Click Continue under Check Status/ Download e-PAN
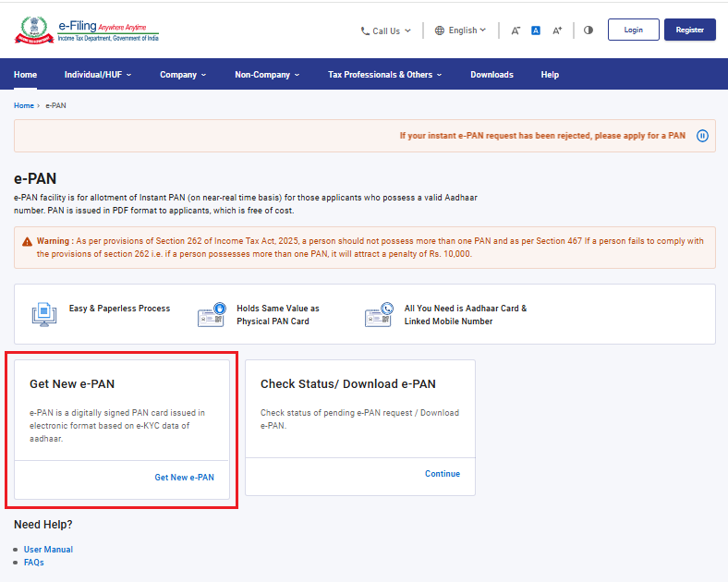The image size is (728, 582). (443, 474)
